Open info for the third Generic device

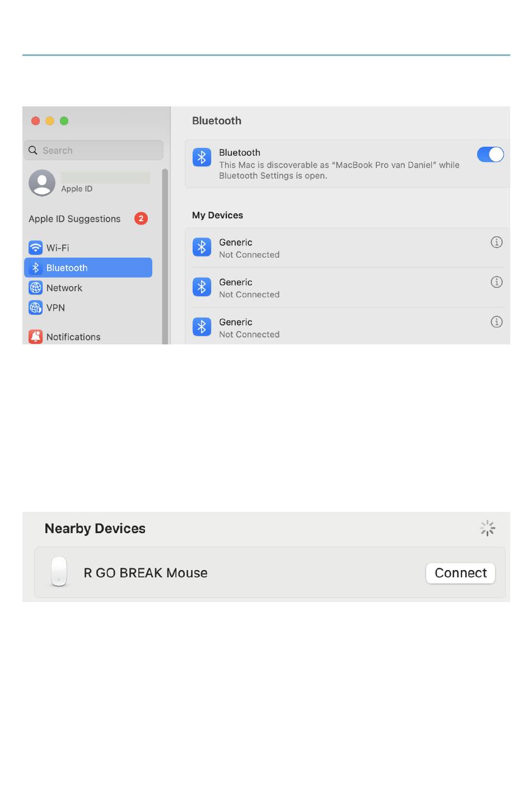click(x=496, y=321)
